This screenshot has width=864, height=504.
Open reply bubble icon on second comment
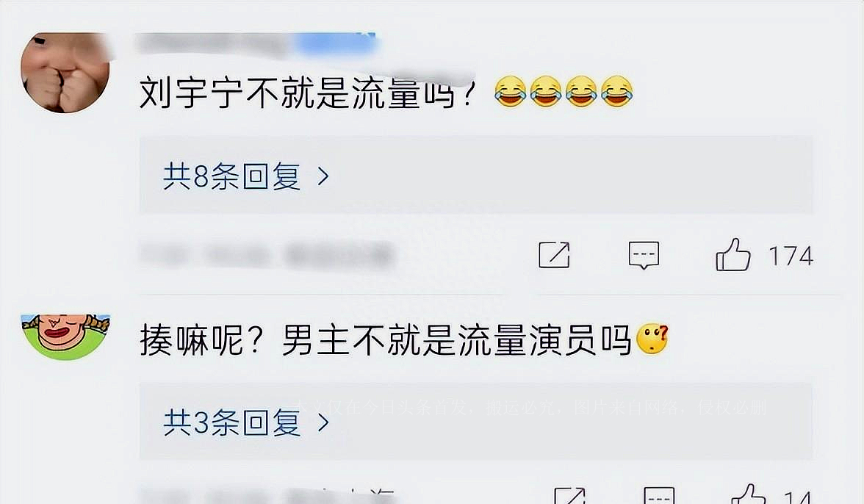[x=659, y=495]
